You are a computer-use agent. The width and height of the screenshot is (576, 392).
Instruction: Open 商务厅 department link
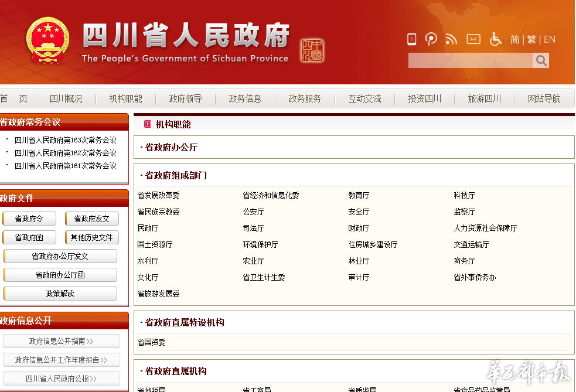click(x=464, y=261)
